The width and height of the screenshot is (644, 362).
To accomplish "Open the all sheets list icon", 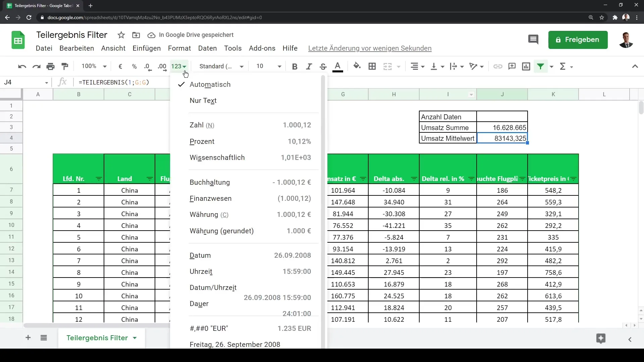I will [x=44, y=338].
